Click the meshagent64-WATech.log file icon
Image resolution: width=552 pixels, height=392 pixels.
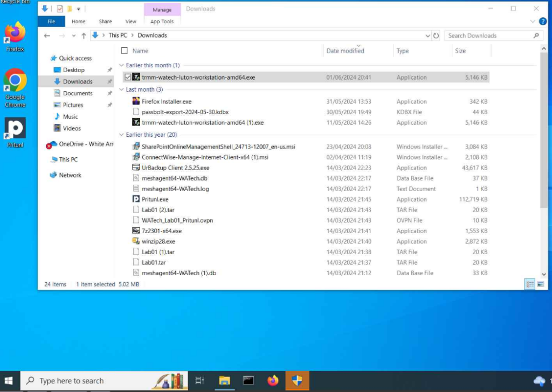click(x=136, y=188)
